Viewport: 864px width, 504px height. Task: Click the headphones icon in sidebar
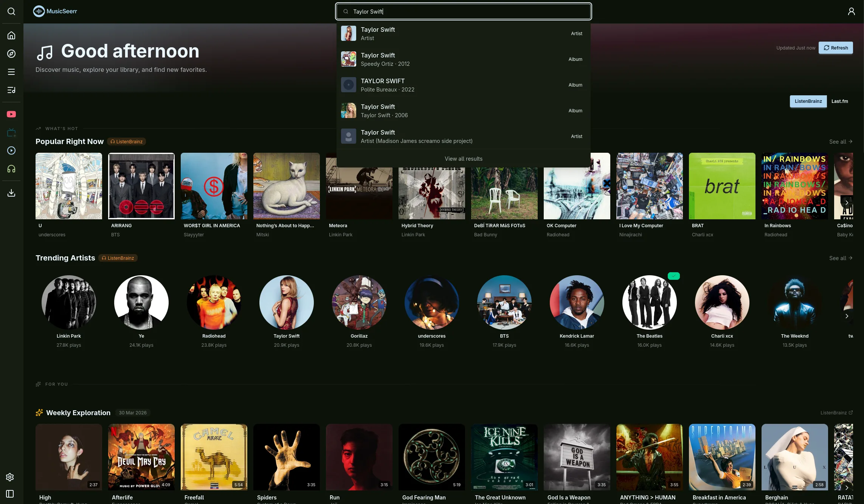pos(11,169)
